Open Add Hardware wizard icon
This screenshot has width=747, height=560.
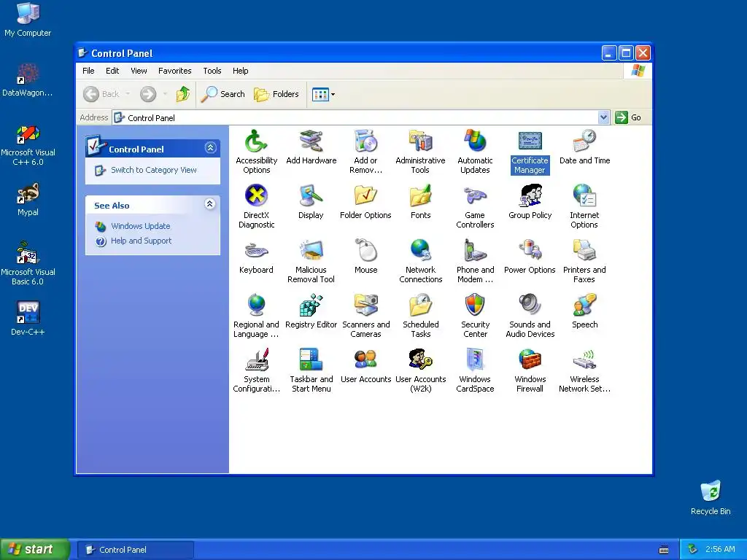pos(311,147)
